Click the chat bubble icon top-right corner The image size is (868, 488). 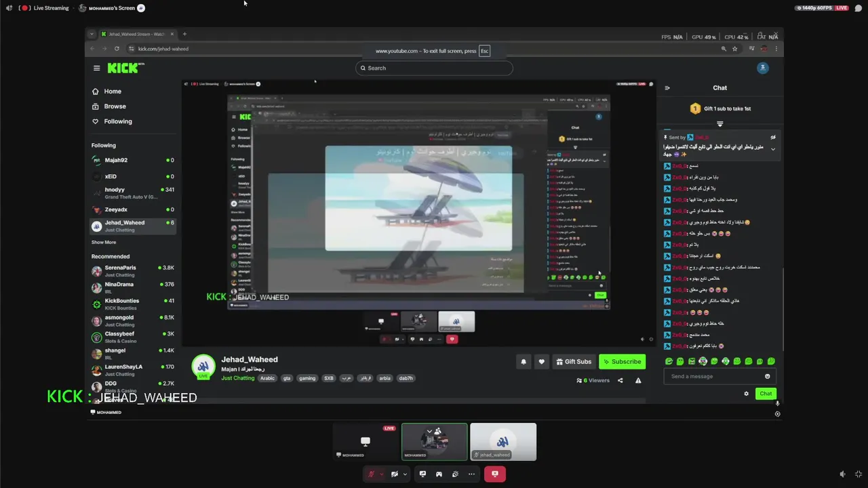pos(859,8)
